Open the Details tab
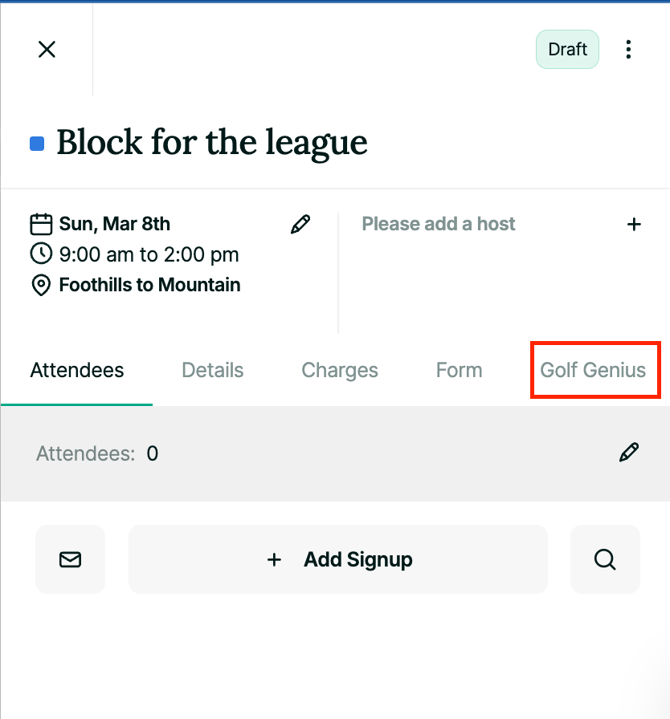670x719 pixels. click(x=212, y=370)
